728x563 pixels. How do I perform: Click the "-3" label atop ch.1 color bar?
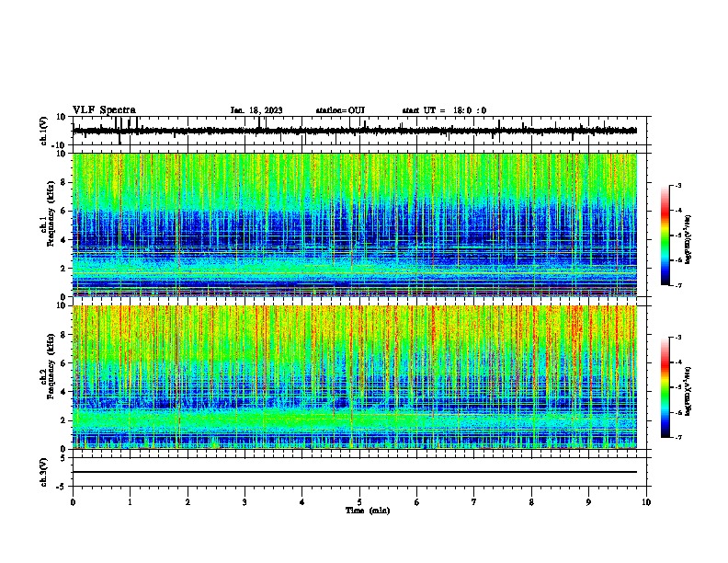click(677, 185)
